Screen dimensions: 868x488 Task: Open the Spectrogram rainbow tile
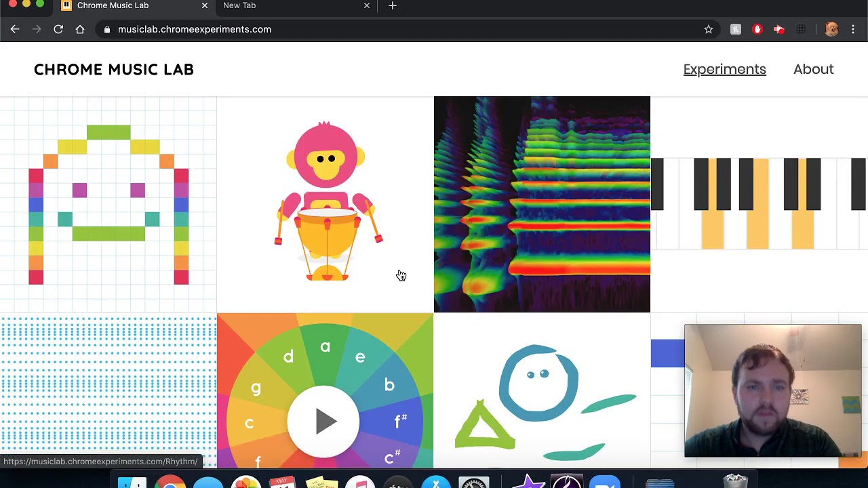[542, 204]
